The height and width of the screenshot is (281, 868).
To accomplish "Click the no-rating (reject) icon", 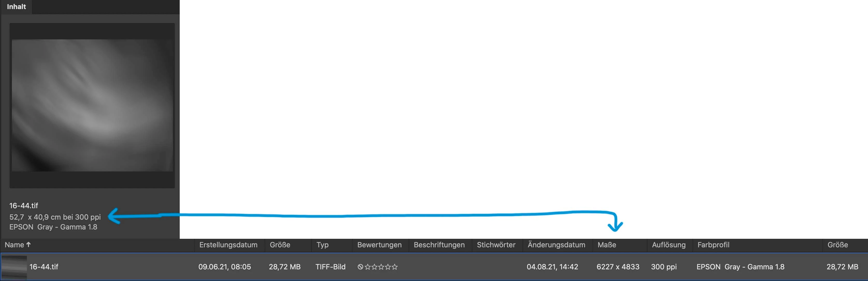I will click(360, 267).
